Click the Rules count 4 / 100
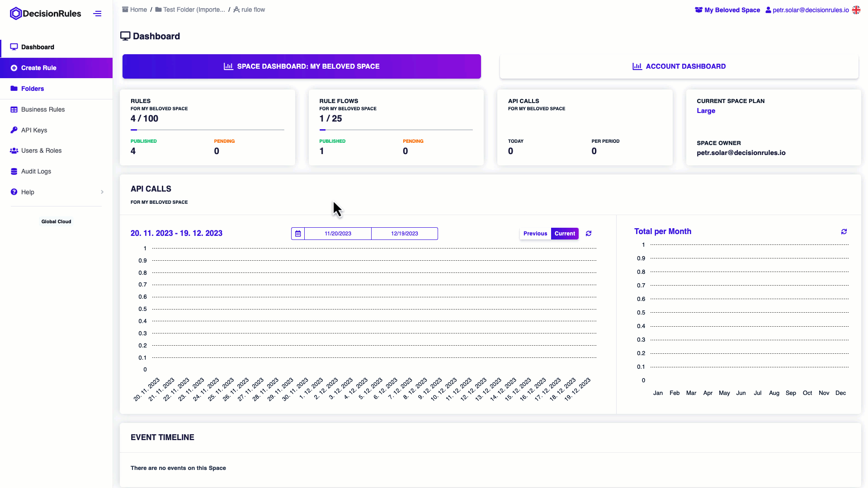The image size is (868, 488). click(x=144, y=118)
